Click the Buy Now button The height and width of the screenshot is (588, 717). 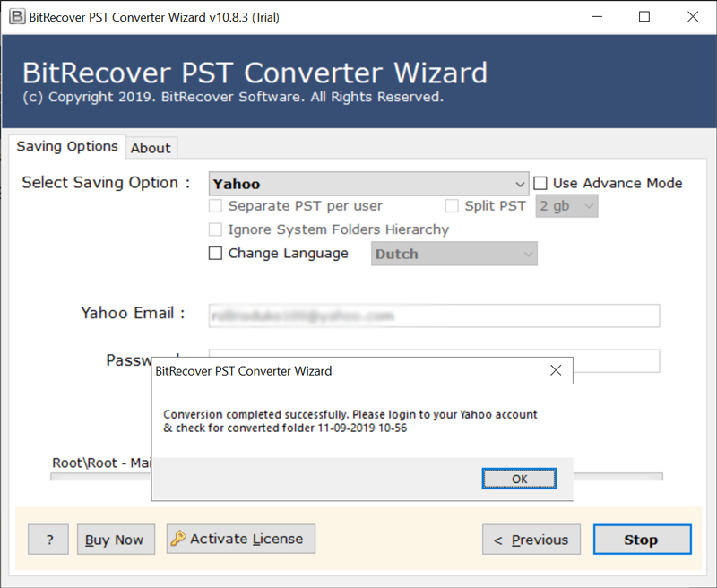tap(116, 540)
